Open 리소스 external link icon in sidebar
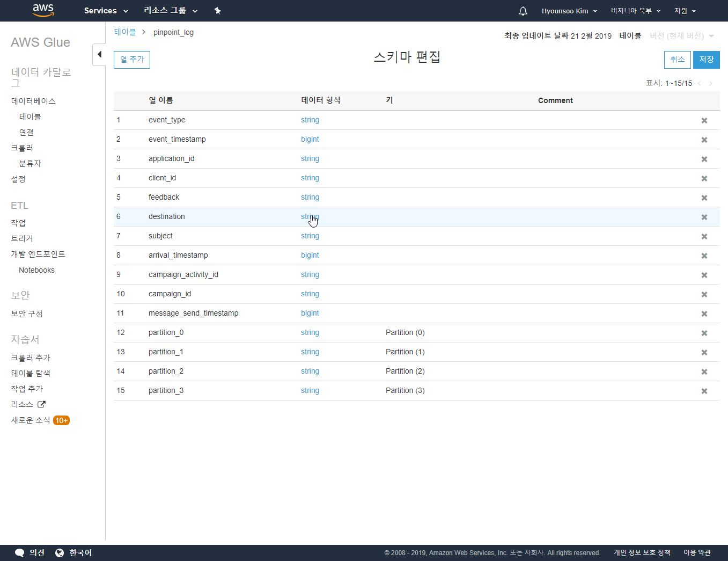This screenshot has width=728, height=561. [41, 404]
